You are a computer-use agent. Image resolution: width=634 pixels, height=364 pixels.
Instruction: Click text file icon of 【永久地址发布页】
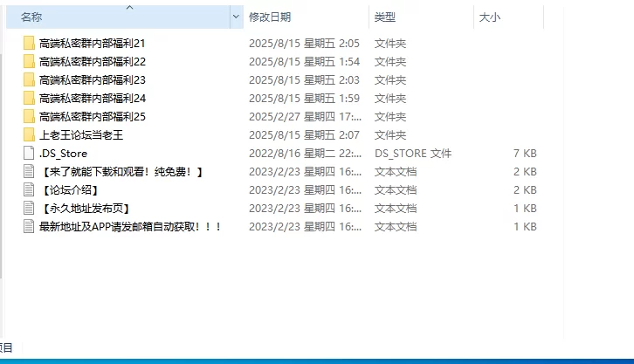click(29, 209)
